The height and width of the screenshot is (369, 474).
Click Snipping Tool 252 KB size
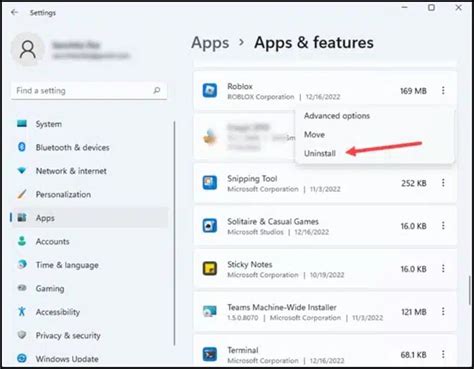click(x=414, y=183)
